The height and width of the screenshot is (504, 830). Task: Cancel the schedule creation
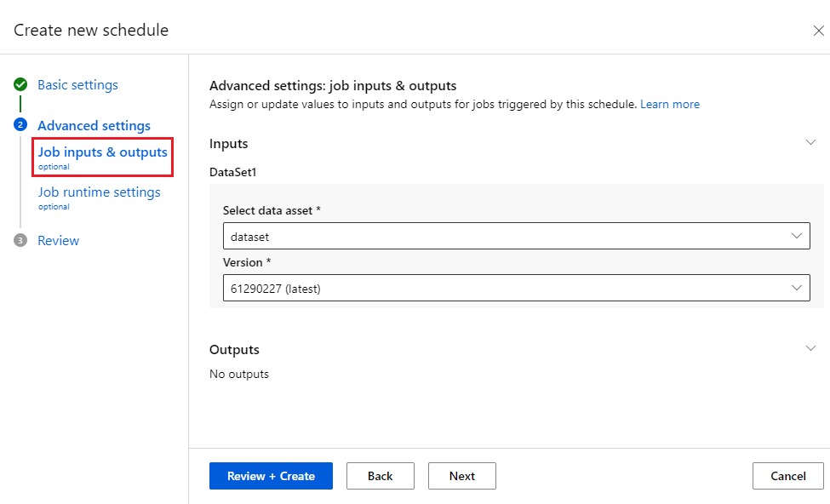point(787,476)
